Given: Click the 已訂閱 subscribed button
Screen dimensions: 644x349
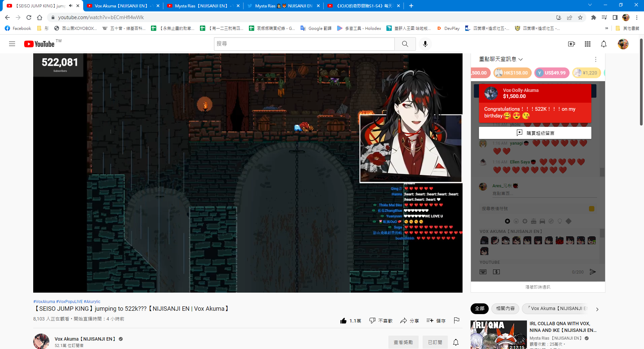Looking at the screenshot, I should tap(435, 342).
